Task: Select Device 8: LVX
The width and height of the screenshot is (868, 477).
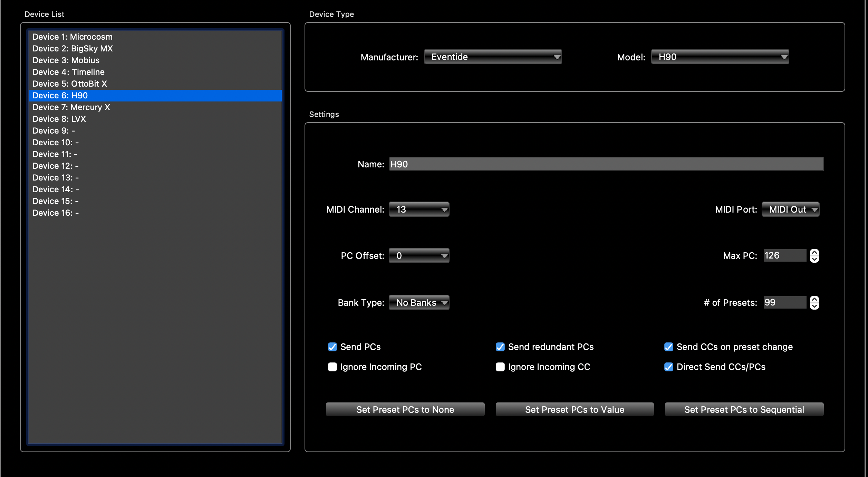Action: 155,119
